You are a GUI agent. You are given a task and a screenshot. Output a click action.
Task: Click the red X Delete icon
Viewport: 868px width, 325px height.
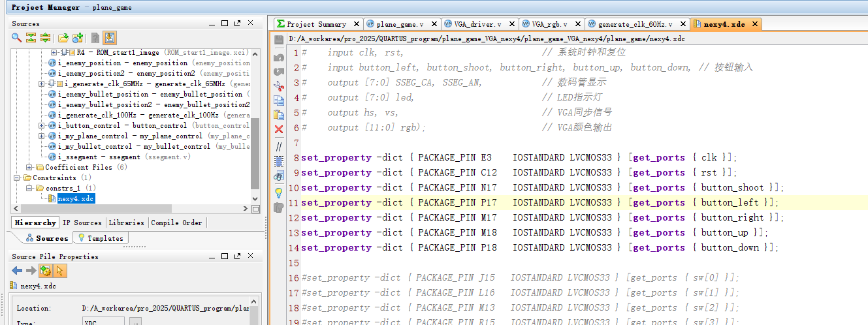[279, 129]
